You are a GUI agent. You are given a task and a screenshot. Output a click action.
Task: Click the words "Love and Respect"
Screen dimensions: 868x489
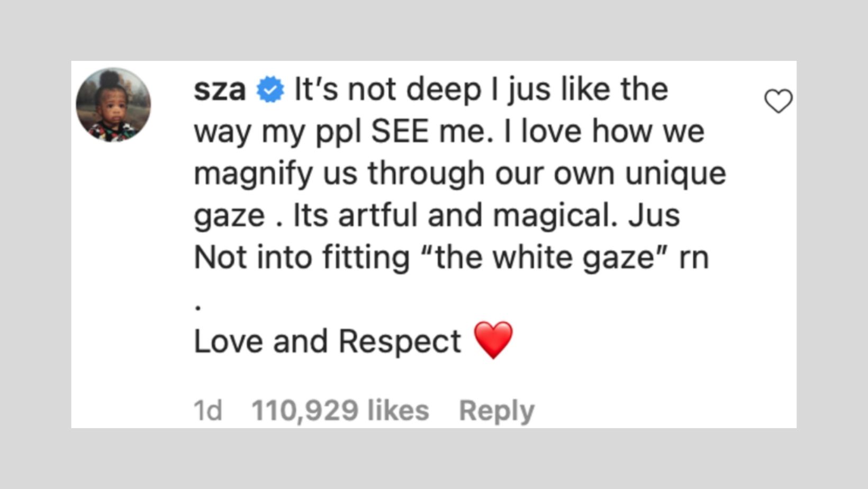click(327, 341)
